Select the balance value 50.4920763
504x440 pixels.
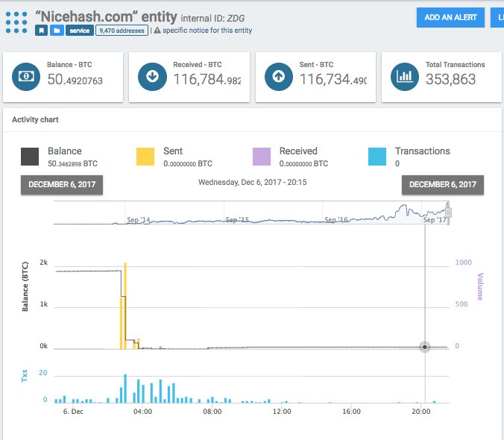coord(75,80)
